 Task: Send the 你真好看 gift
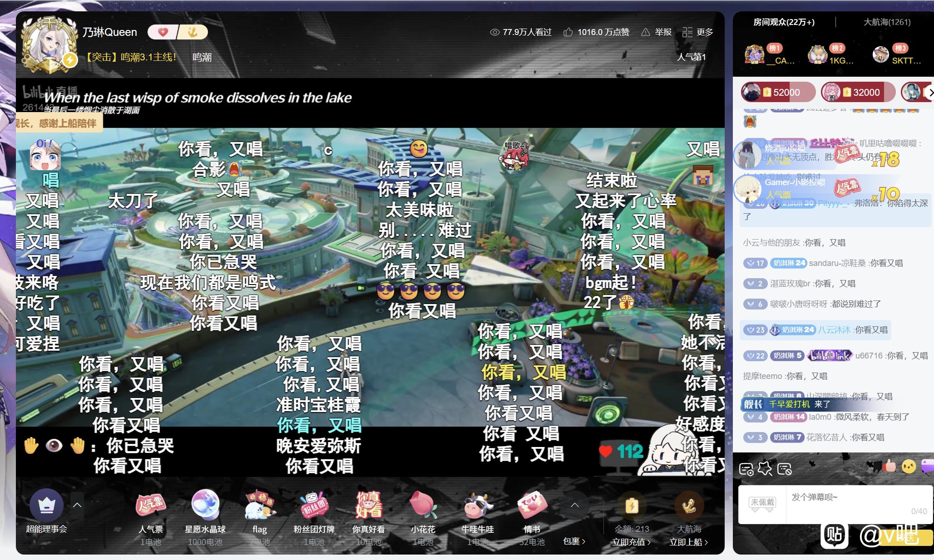click(368, 505)
